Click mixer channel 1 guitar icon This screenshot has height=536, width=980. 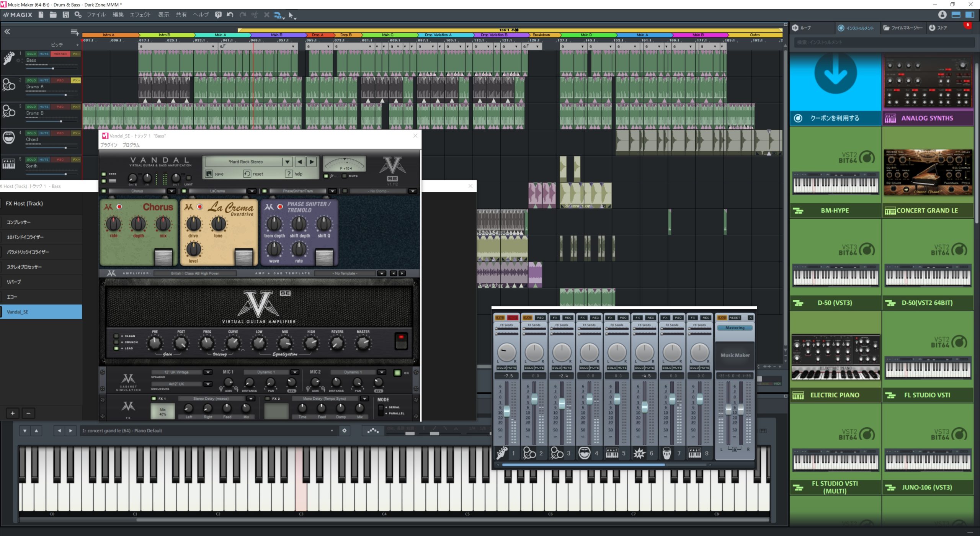tap(502, 453)
